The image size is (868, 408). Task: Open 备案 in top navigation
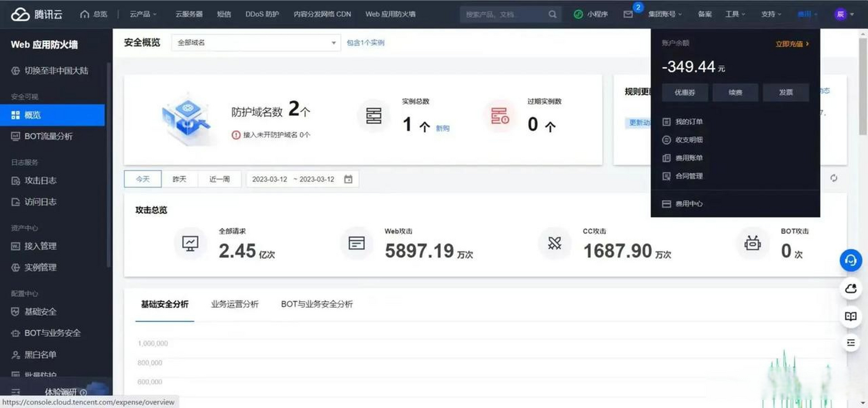(x=705, y=14)
